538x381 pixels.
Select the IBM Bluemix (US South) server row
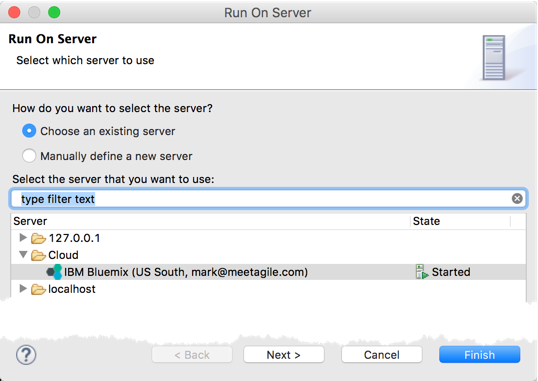(268, 272)
